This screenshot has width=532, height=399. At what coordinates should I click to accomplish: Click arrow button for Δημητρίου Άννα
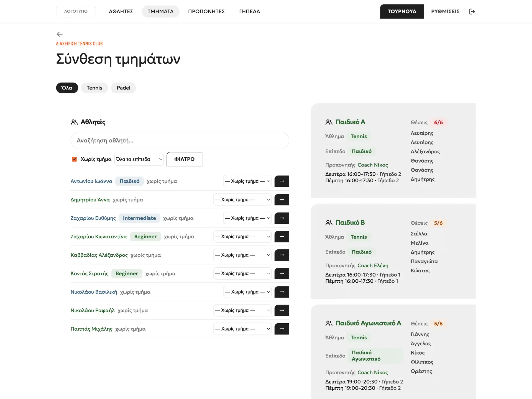click(x=282, y=199)
